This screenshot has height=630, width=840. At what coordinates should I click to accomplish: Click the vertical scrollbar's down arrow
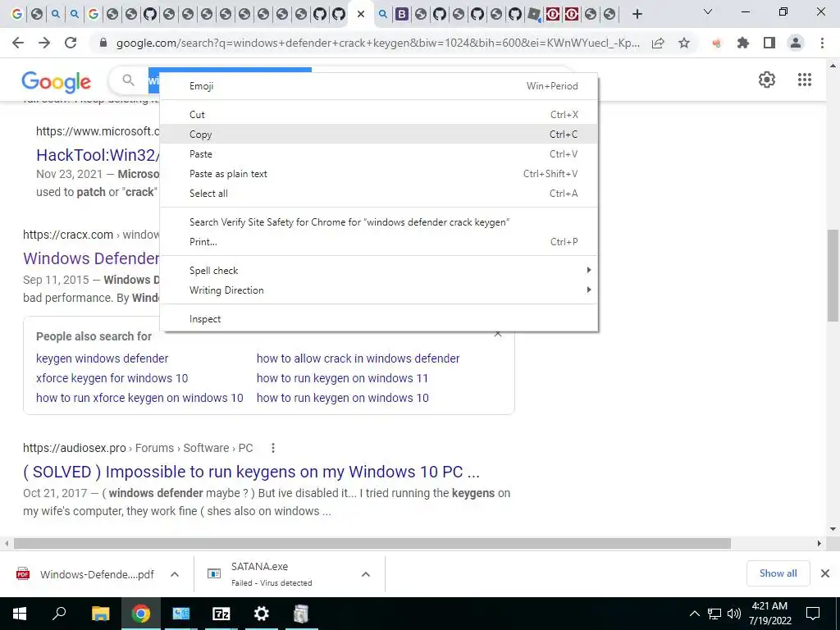(833, 529)
